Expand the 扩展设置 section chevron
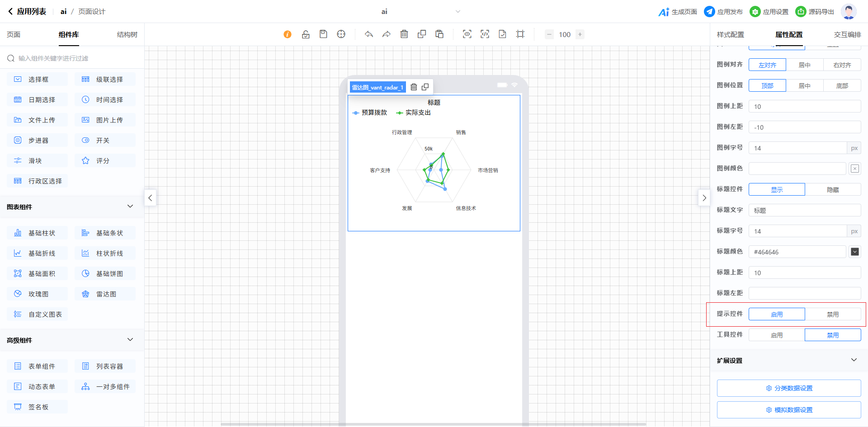This screenshot has width=868, height=427. click(x=854, y=360)
